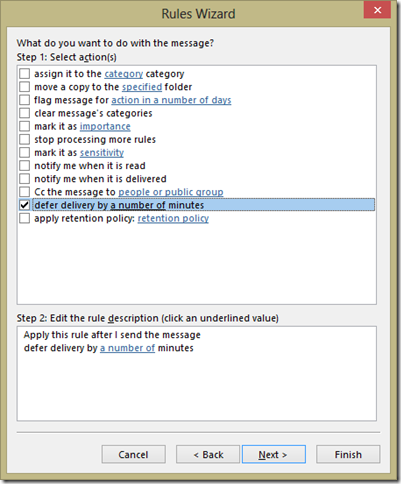The width and height of the screenshot is (401, 484).
Task: Enable 'move a copy to the specified folder'
Action: [24, 87]
